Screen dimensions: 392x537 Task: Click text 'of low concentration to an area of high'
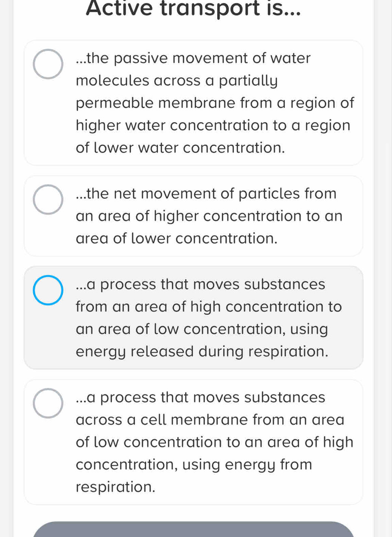214,442
